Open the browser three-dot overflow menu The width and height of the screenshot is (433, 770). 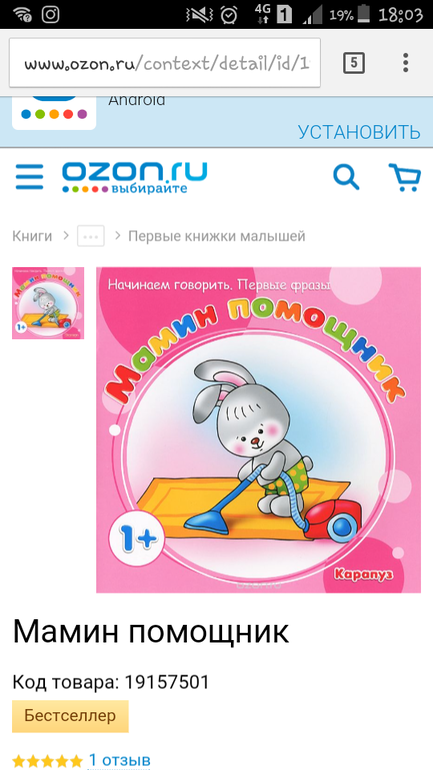[406, 63]
